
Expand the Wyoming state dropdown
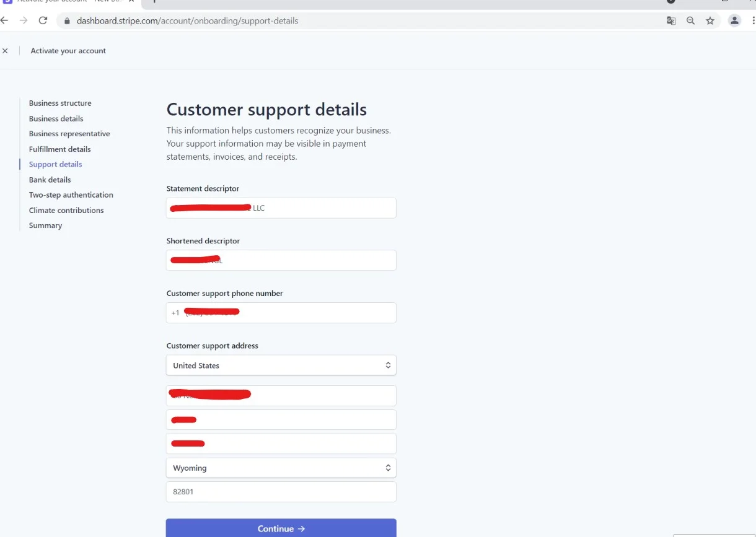click(281, 468)
